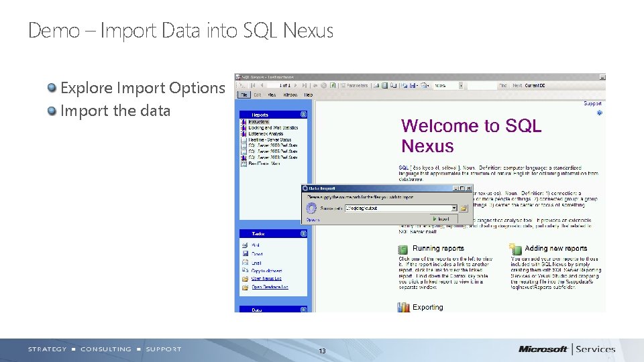This screenshot has width=644, height=362.
Task: Close the Data Import dialog
Action: coord(469,188)
